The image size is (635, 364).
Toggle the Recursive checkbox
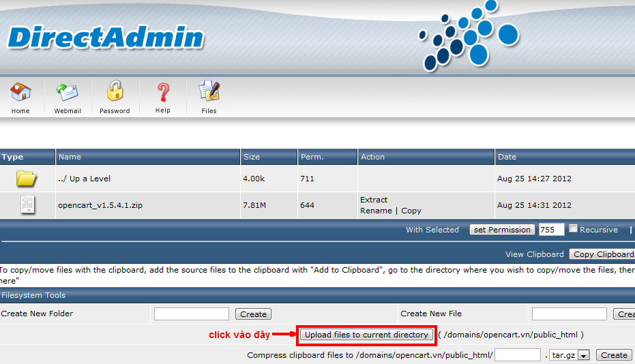[573, 228]
